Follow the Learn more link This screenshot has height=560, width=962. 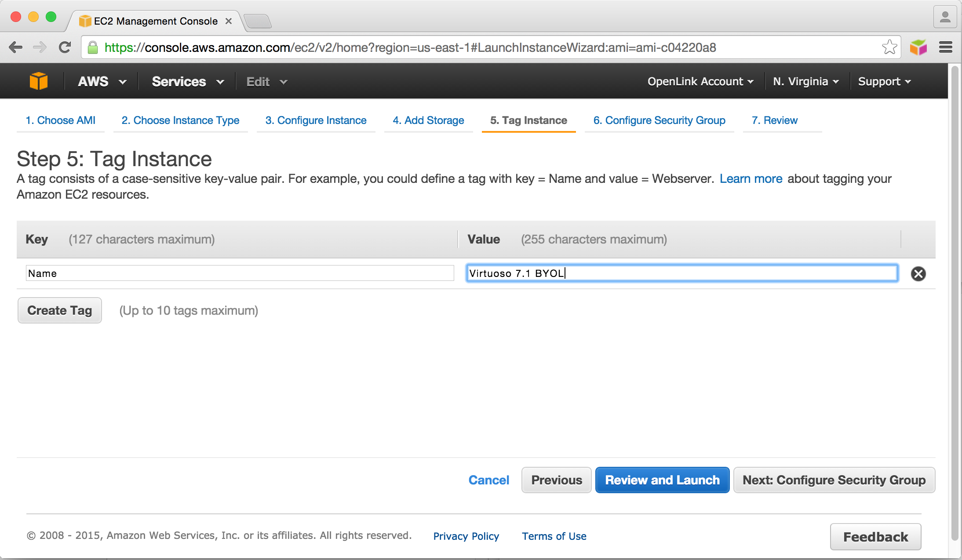(x=751, y=179)
